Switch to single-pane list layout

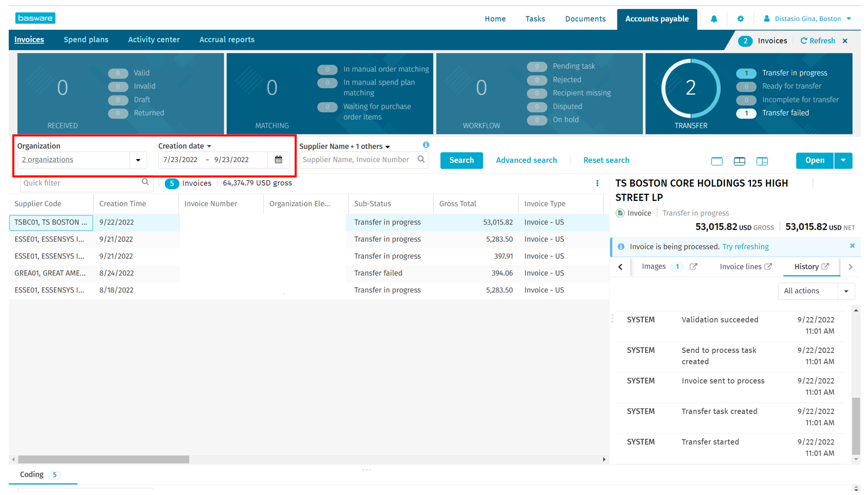tap(717, 161)
